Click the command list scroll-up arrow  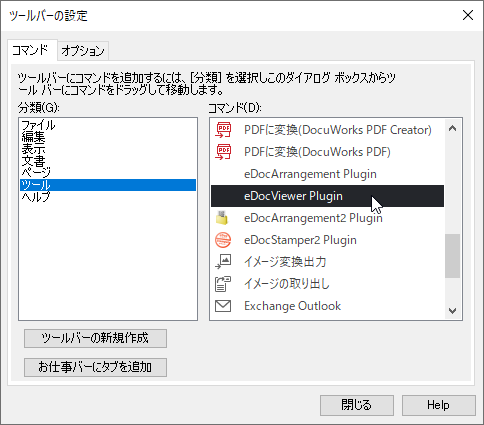(452, 128)
